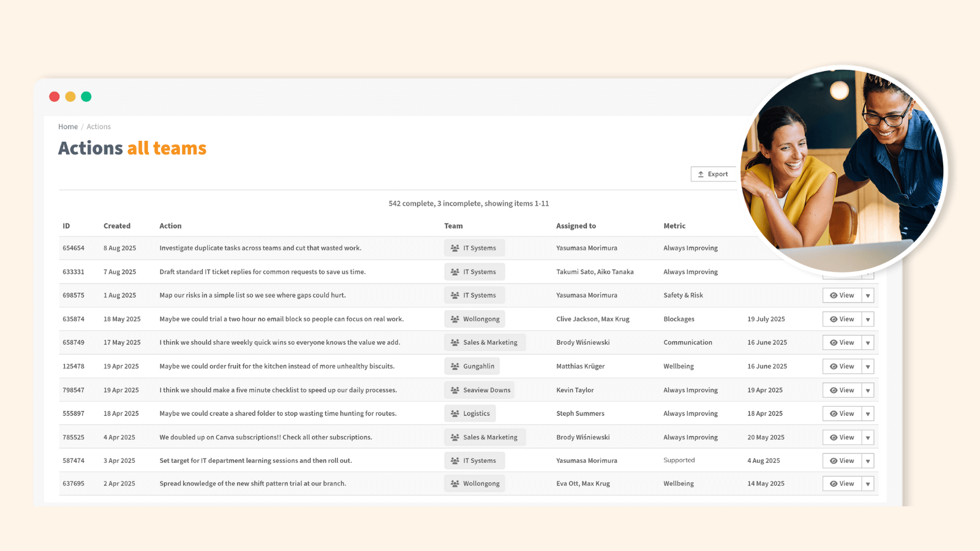Open dropdown arrow for action 587474
Image resolution: width=980 pixels, height=551 pixels.
(x=868, y=461)
